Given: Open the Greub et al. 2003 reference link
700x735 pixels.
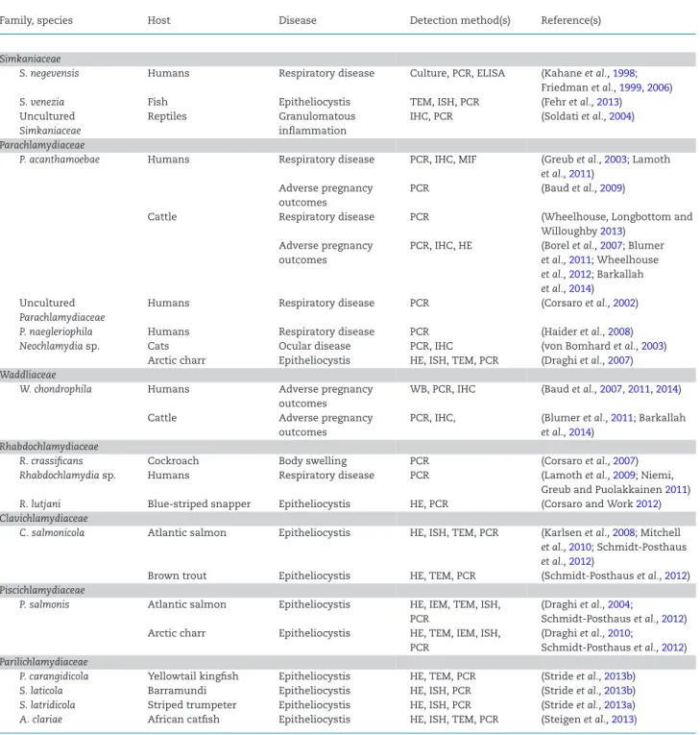Looking at the screenshot, I should coord(616,159).
